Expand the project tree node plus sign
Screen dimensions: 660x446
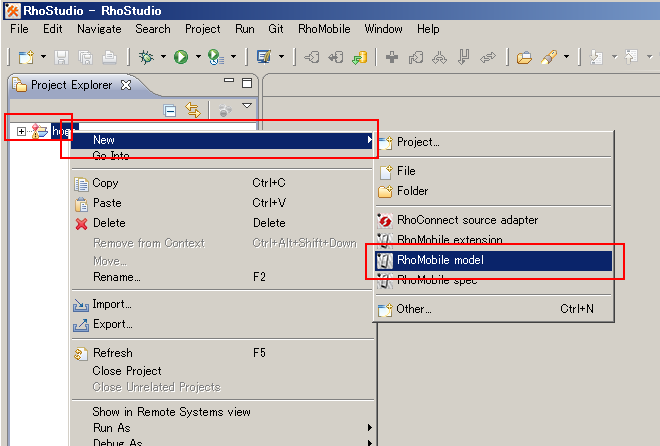point(21,131)
